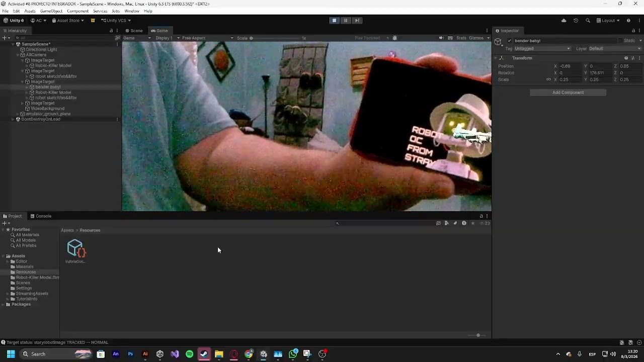Toggle the active checkbox for bender baby
This screenshot has height=362, width=644.
pyautogui.click(x=510, y=41)
